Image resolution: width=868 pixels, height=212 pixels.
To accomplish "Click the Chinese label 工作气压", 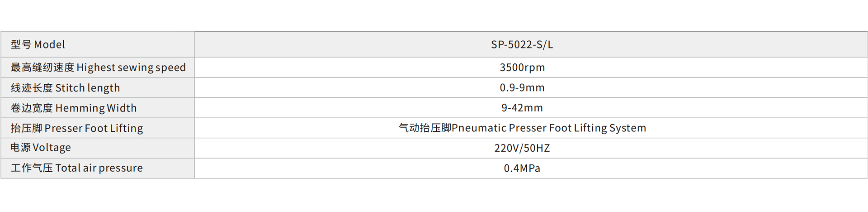I will click(x=32, y=168).
